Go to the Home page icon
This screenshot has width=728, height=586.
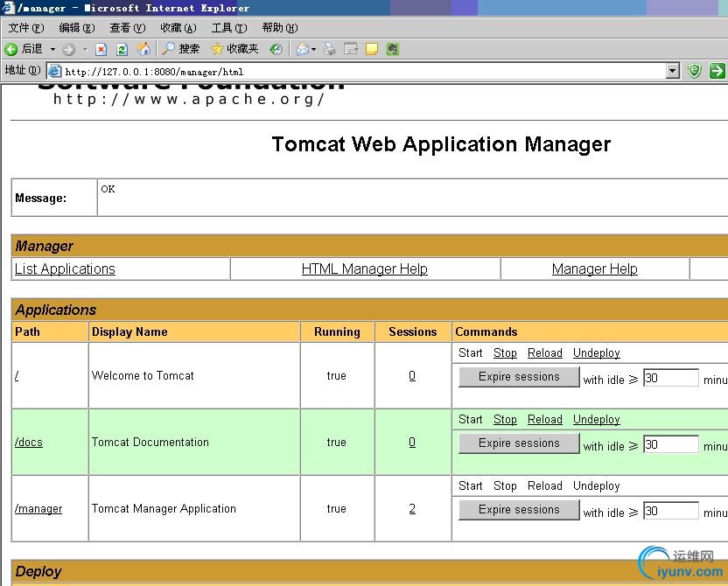pyautogui.click(x=143, y=49)
